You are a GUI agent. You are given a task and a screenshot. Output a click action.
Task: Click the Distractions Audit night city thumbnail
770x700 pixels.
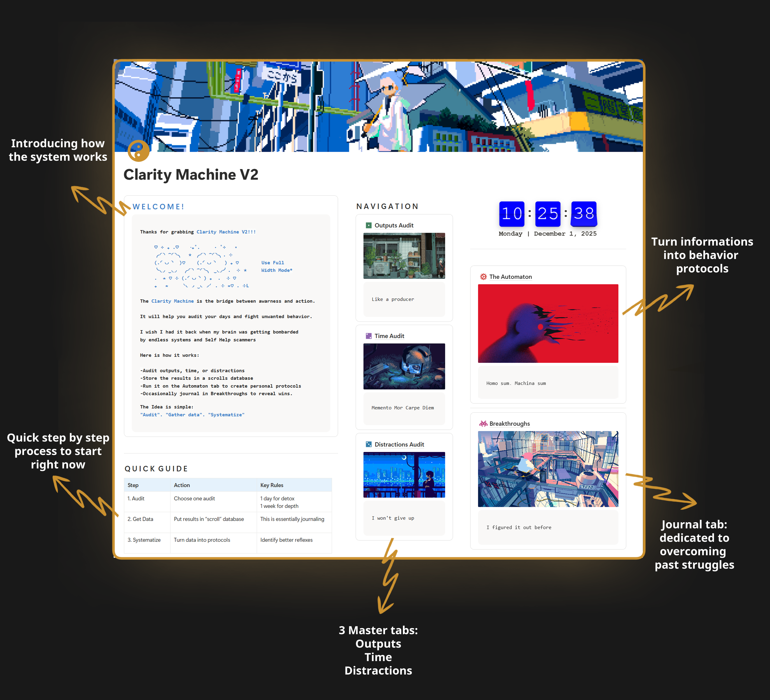[x=404, y=475]
